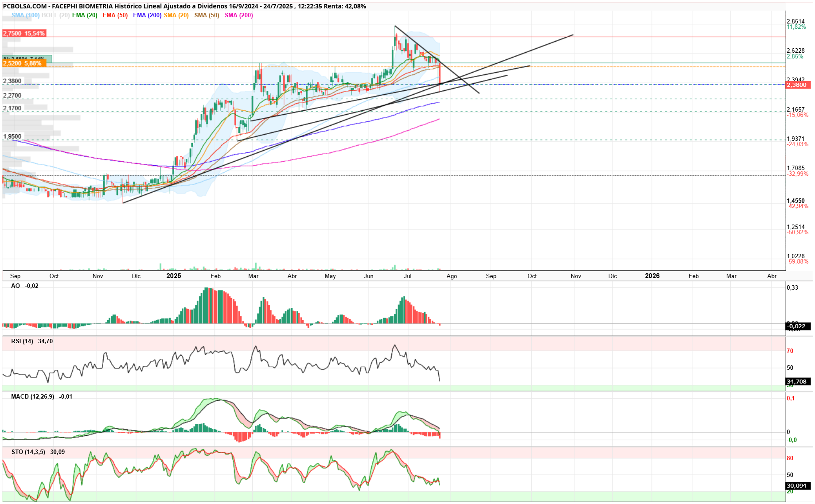This screenshot has height=504, width=815.
Task: Click the red 70 RSI overbought level
Action: [x=790, y=351]
